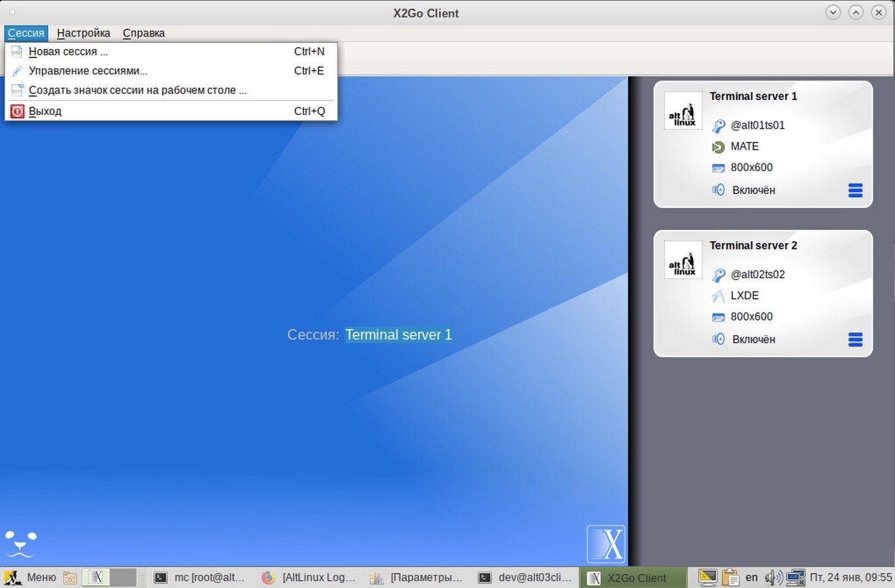Click the @alt02ts02 user text
Viewport: 895px width, 588px height.
pos(758,274)
